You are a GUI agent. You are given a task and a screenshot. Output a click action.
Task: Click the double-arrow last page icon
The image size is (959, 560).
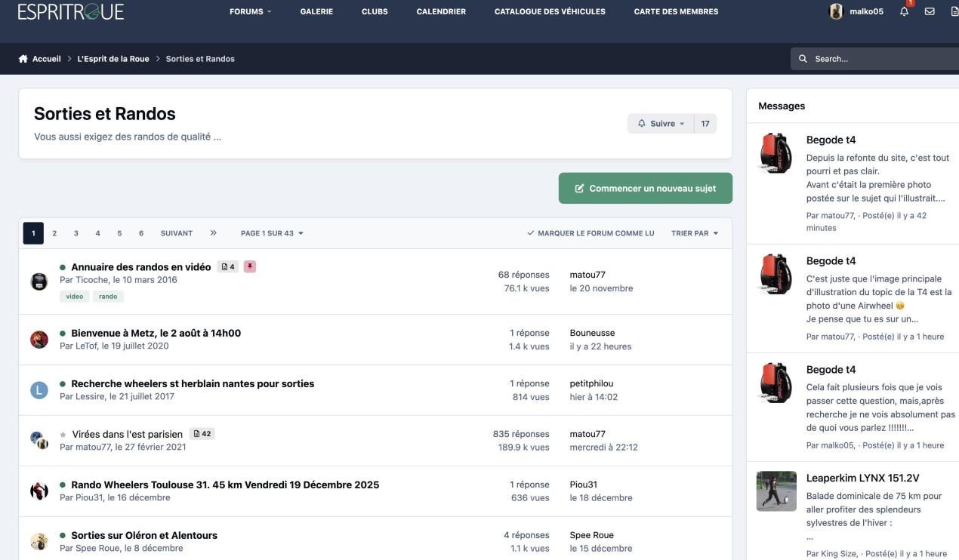(214, 233)
